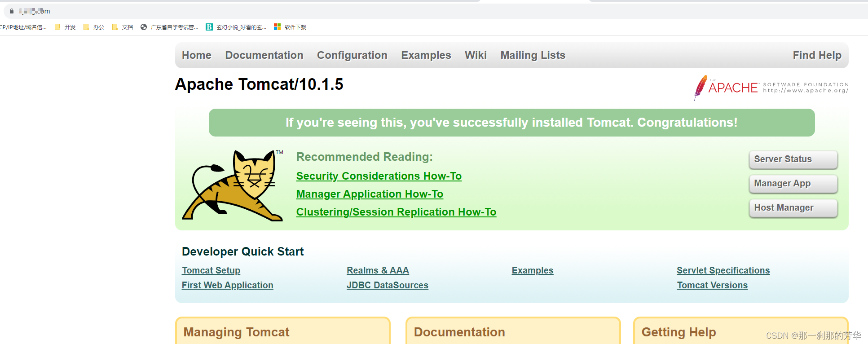Open the 文档 bookmark folder
The width and height of the screenshot is (868, 344).
[x=123, y=27]
